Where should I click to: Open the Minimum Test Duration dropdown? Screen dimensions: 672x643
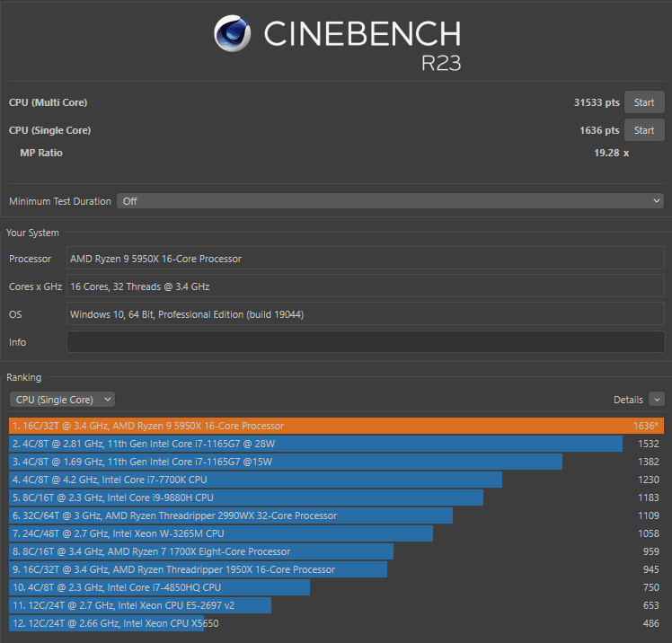click(391, 201)
